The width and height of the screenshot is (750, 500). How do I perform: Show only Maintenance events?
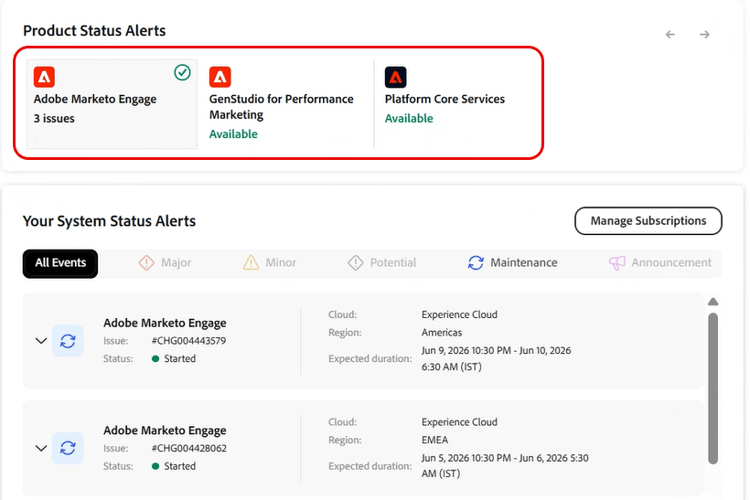pyautogui.click(x=512, y=263)
